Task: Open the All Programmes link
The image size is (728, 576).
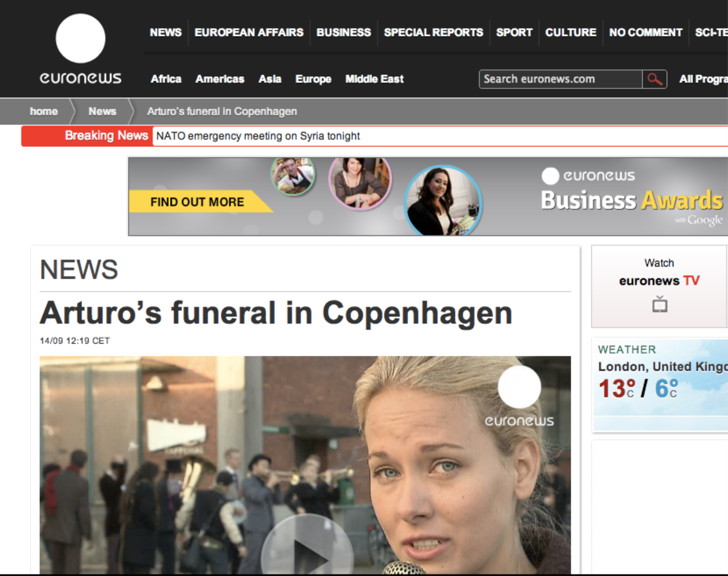Action: [704, 79]
